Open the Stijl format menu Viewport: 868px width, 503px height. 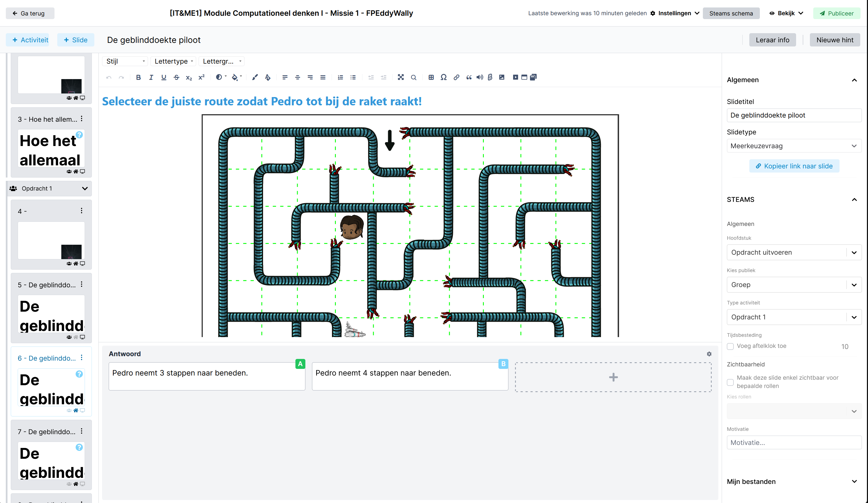point(125,61)
